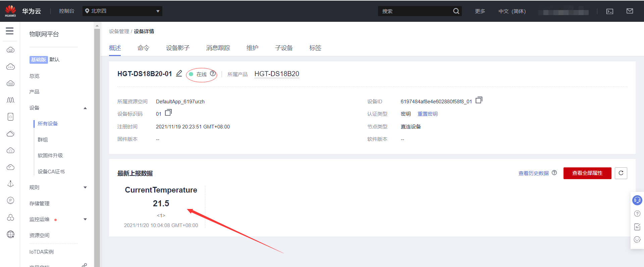Image resolution: width=644 pixels, height=267 pixels.
Task: Select 产品 in the sidebar
Action: [x=34, y=92]
